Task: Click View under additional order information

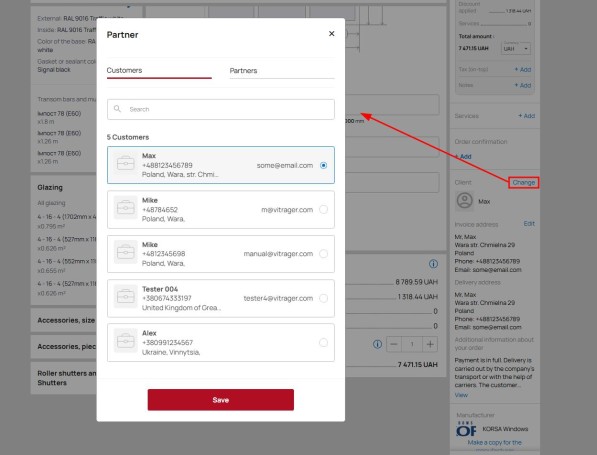Action: point(461,395)
